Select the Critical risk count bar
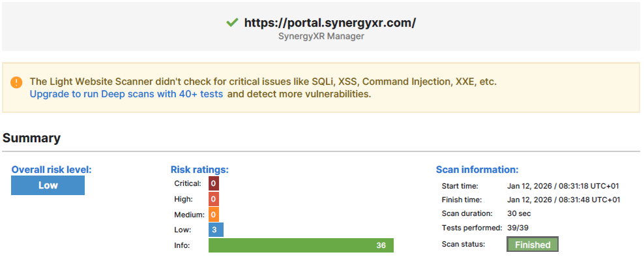Viewport: 644px width, 261px height. pos(213,184)
